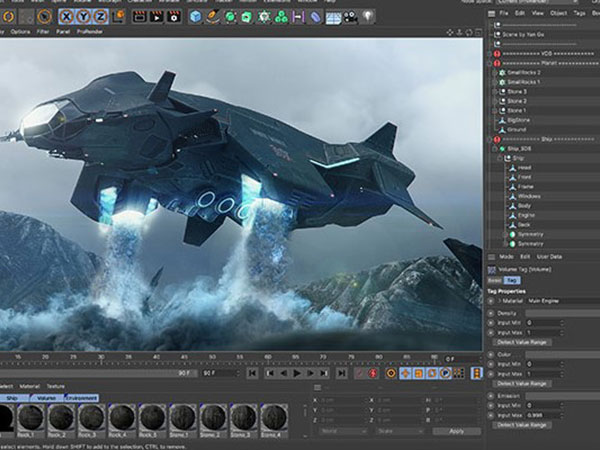600x450 pixels.
Task: Expand the Planet separator group
Action: (490, 63)
